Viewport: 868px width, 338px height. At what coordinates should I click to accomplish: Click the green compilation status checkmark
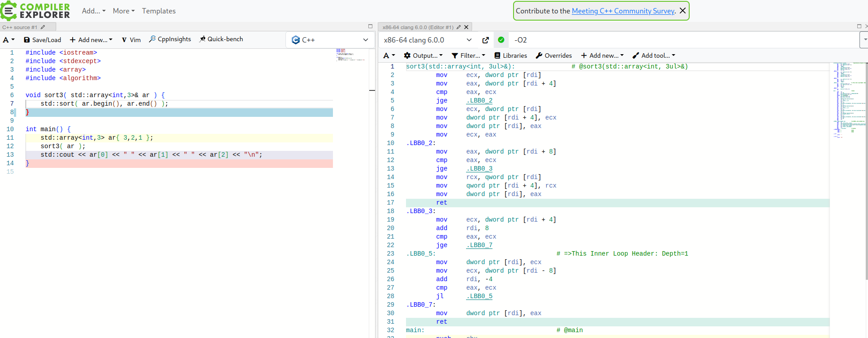501,40
